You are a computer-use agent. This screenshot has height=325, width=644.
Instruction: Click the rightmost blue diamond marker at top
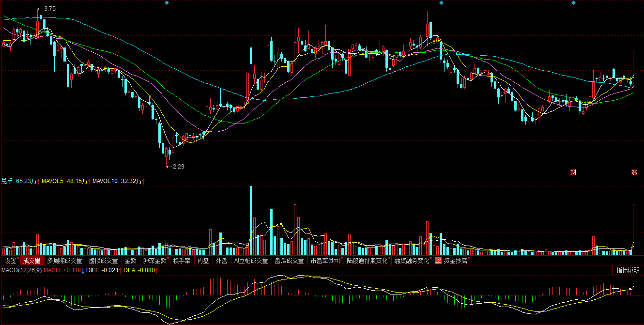573,3
